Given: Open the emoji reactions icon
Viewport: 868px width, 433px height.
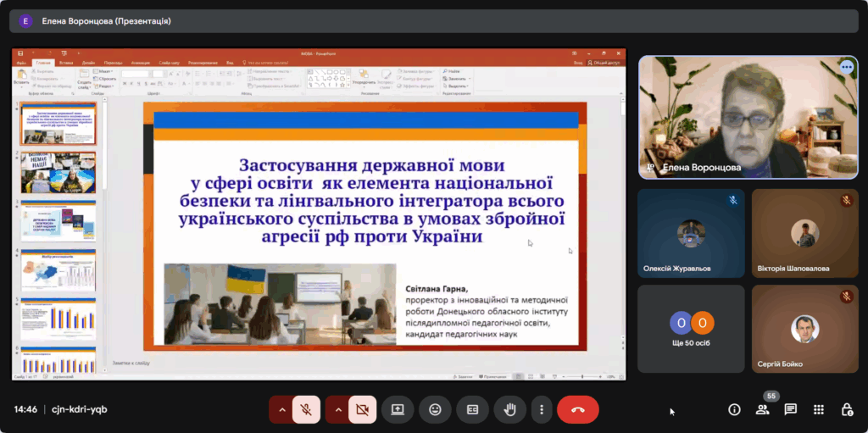Looking at the screenshot, I should (435, 409).
